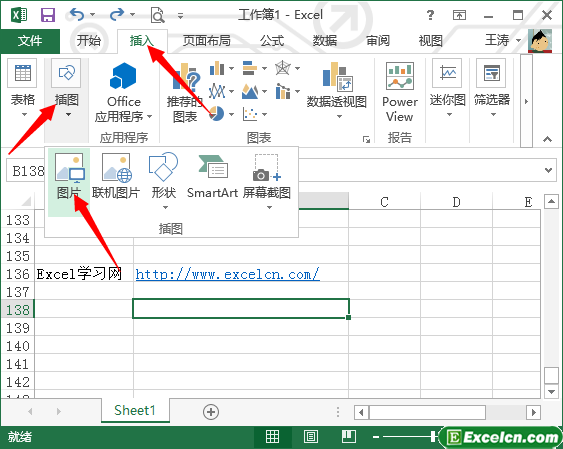Select column D header
This screenshot has height=449, width=563.
[x=456, y=202]
